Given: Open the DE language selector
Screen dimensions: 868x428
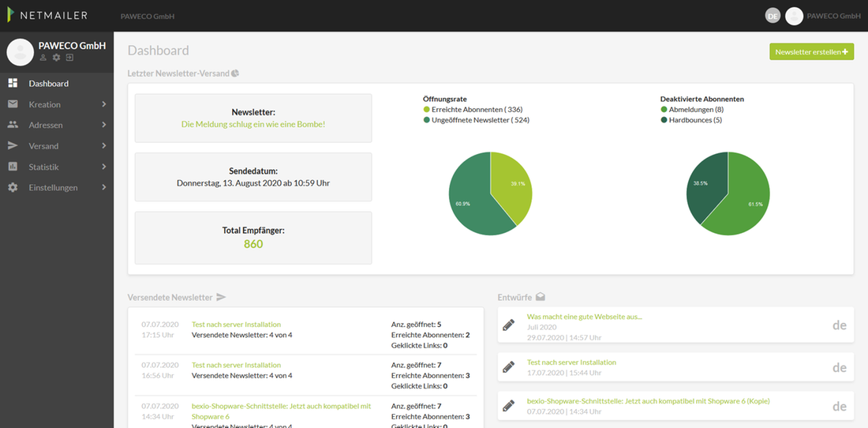Looking at the screenshot, I should pos(773,16).
